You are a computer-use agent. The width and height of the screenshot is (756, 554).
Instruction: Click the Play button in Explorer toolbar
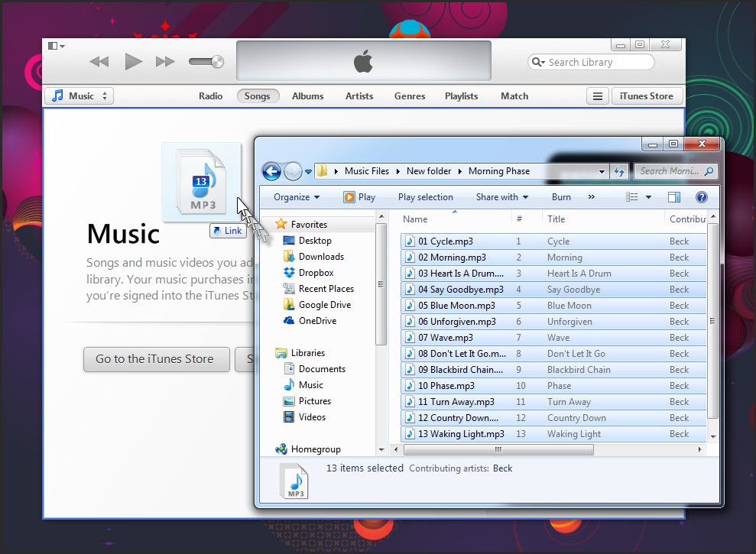pos(359,197)
